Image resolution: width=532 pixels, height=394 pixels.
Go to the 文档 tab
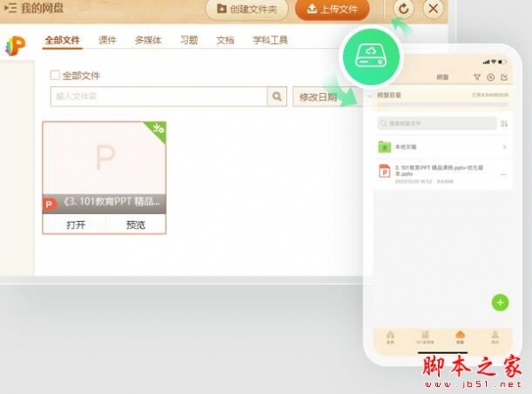(225, 40)
